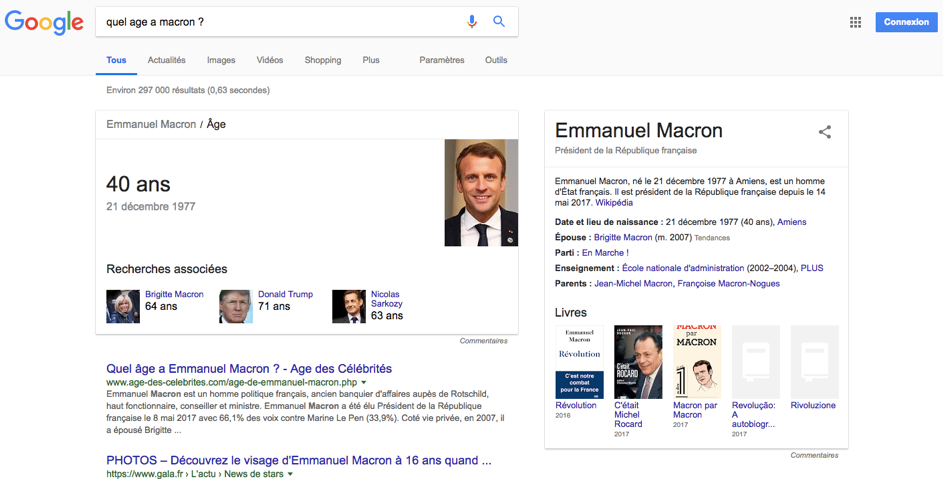
Task: Click PLUS to show more education
Action: click(812, 268)
